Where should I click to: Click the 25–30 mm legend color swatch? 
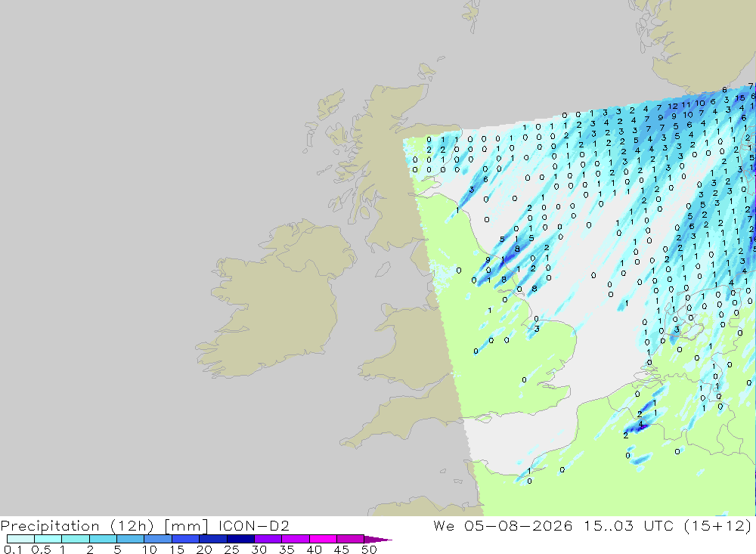pos(240,539)
